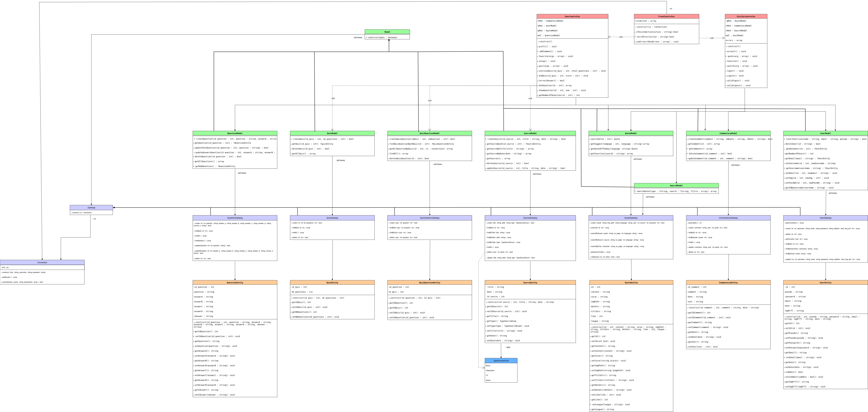Select the TypeSourceEnum header

501,361
